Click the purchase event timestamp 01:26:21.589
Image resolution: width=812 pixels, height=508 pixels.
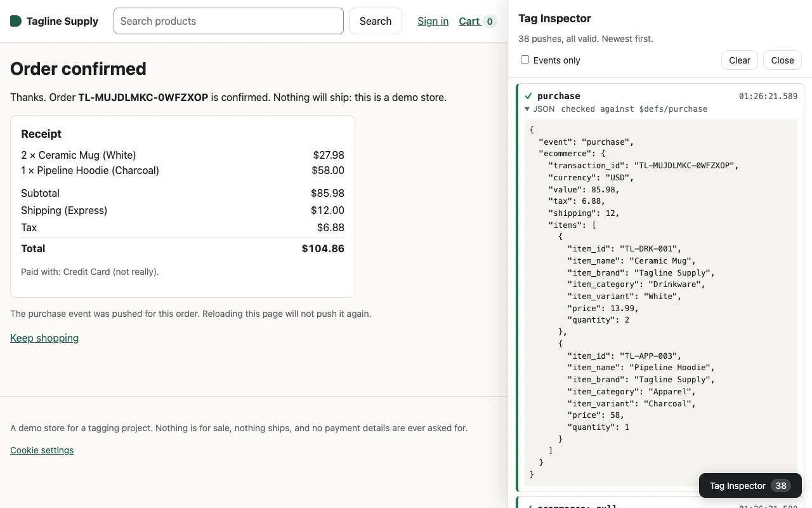[x=768, y=96]
